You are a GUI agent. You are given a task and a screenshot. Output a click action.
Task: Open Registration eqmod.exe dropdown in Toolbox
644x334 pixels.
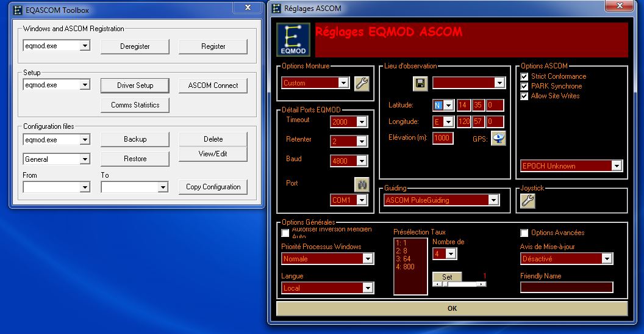[x=85, y=46]
